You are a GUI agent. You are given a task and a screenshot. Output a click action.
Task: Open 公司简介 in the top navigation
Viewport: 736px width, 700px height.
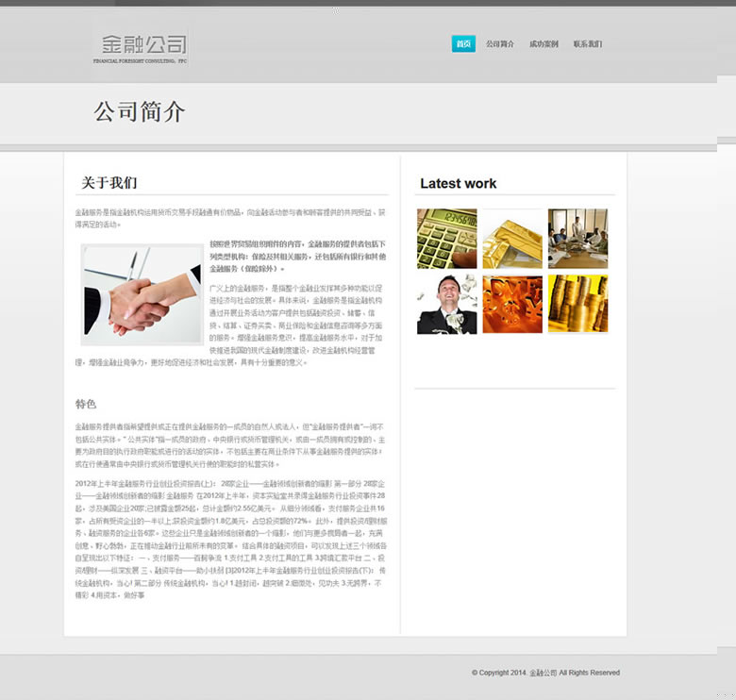tap(500, 44)
